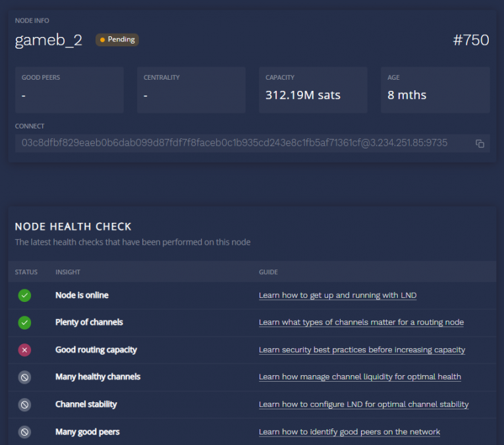Click the 'Many good peers' insight text

(88, 432)
